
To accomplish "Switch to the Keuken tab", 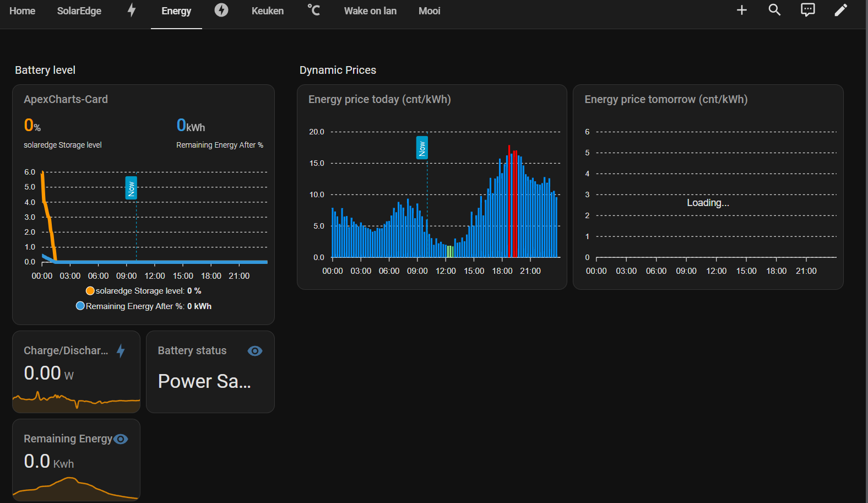I will pos(268,11).
